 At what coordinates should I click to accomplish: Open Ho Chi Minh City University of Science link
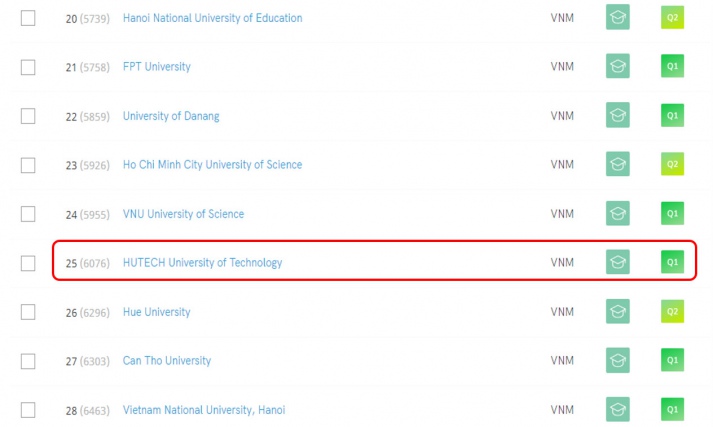click(212, 165)
